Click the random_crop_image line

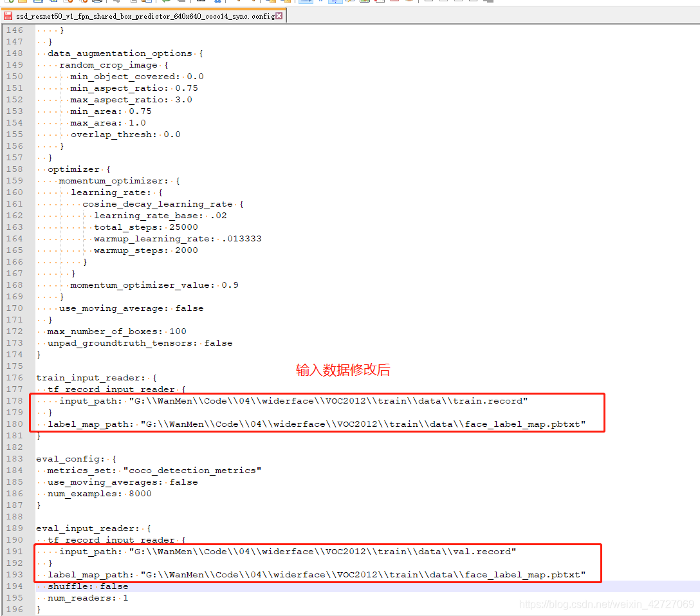point(114,65)
